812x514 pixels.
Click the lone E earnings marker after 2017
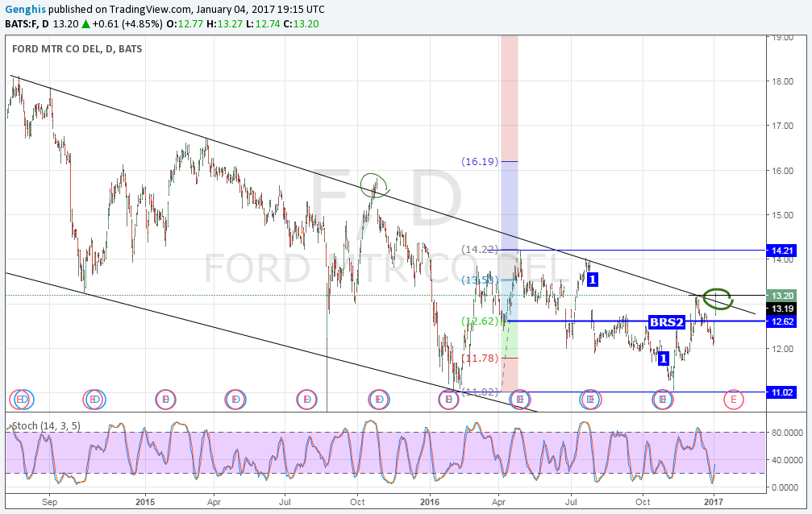point(733,400)
